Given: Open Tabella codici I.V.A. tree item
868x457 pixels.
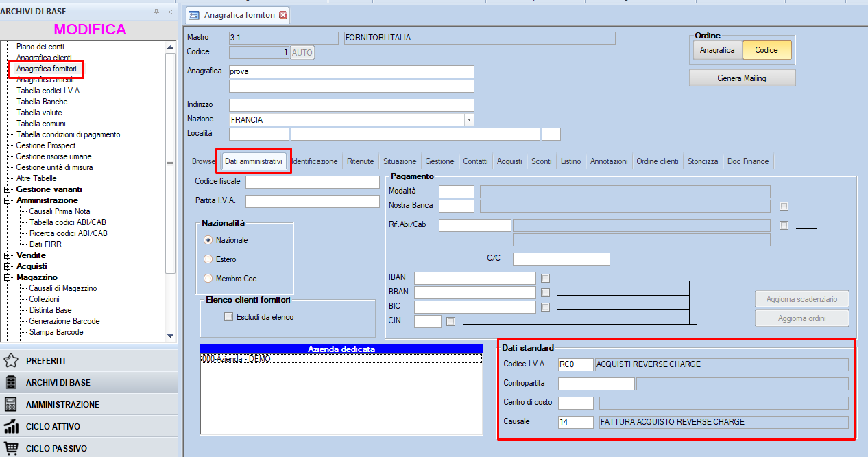Looking at the screenshot, I should coord(49,91).
